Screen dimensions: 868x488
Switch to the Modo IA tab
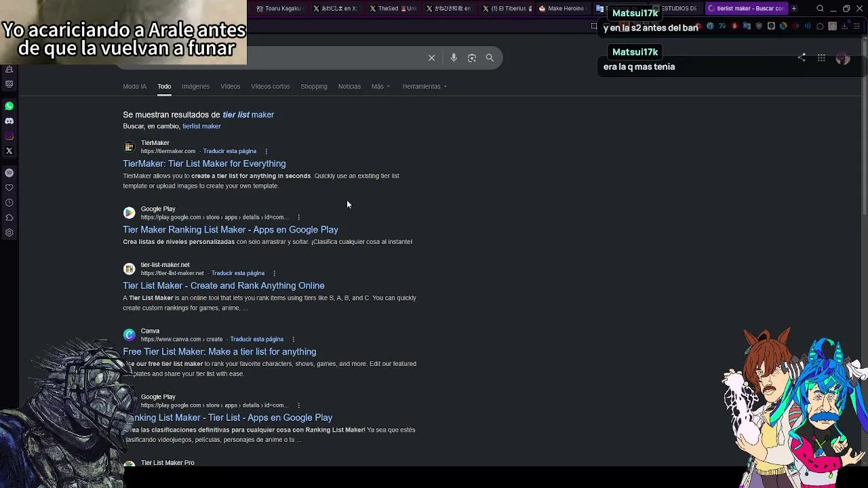[x=134, y=86]
